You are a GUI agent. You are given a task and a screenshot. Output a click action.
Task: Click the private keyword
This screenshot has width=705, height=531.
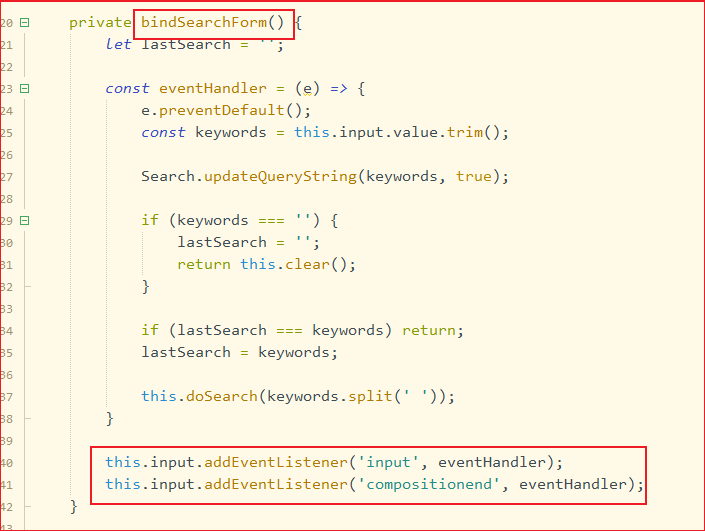[x=100, y=23]
